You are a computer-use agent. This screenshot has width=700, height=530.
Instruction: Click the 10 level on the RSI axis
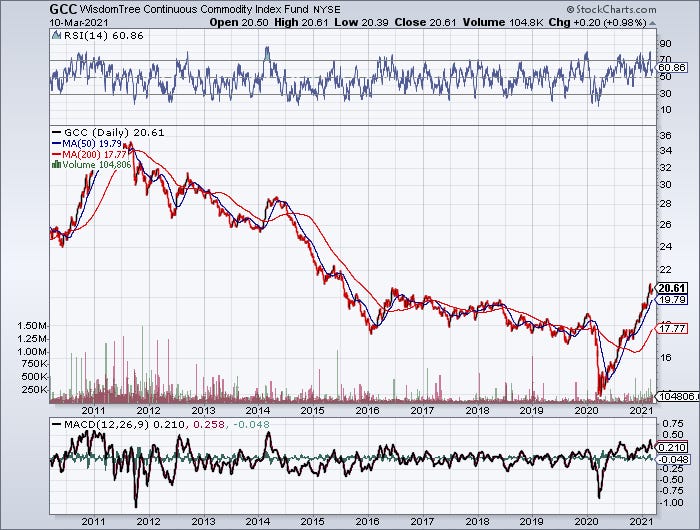coord(665,110)
